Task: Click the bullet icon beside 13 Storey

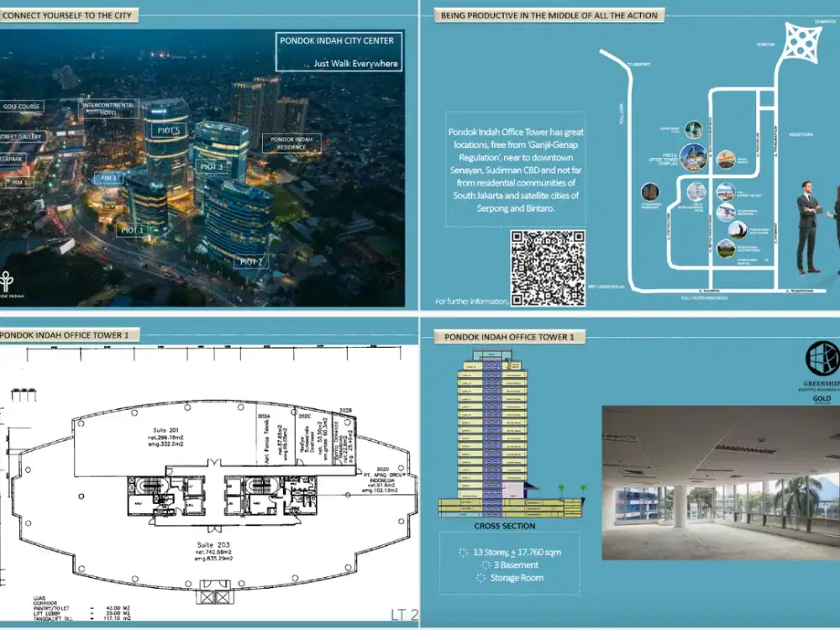Action: coord(463,553)
